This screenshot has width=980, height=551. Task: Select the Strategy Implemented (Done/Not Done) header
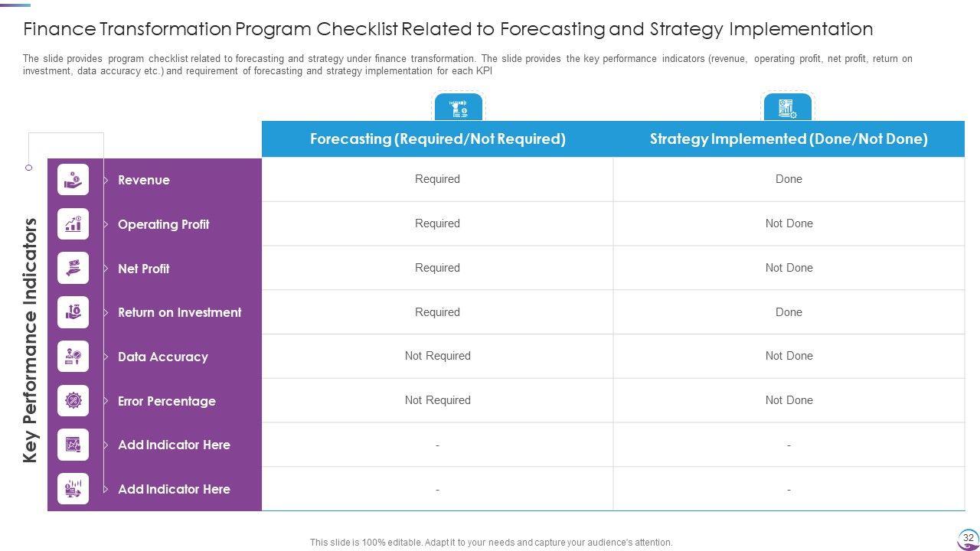pyautogui.click(x=789, y=139)
